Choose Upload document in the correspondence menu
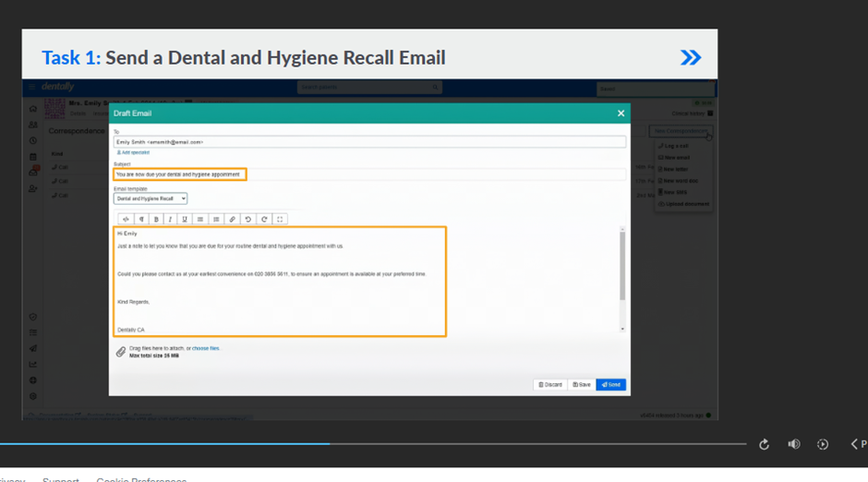Image resolution: width=868 pixels, height=482 pixels. 682,203
